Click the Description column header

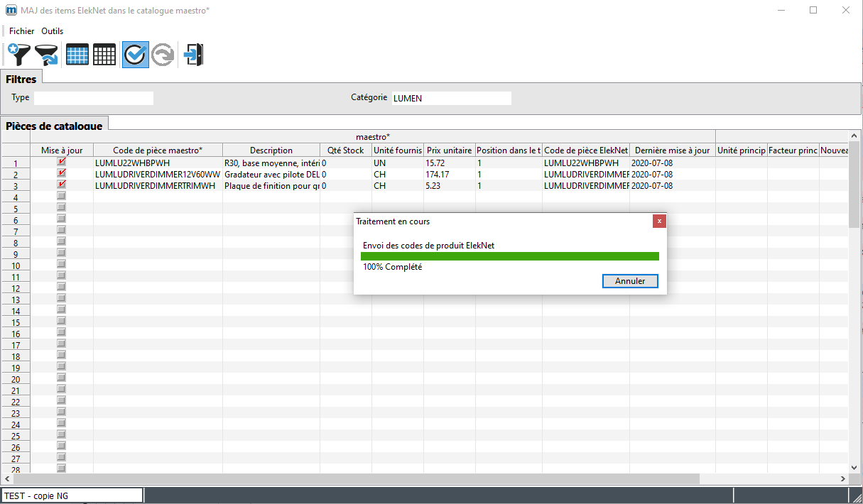[x=271, y=150]
